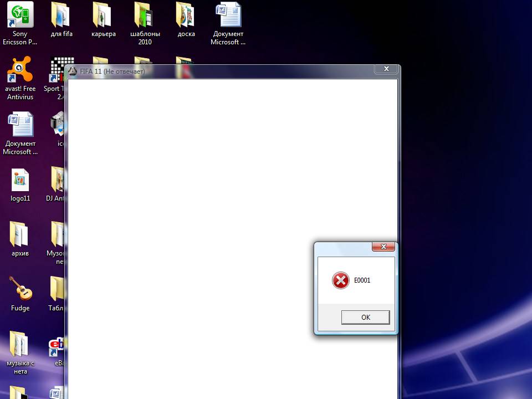Open the 'музыка с нета' folder
Viewport: 532px width, 399px height.
(x=20, y=353)
